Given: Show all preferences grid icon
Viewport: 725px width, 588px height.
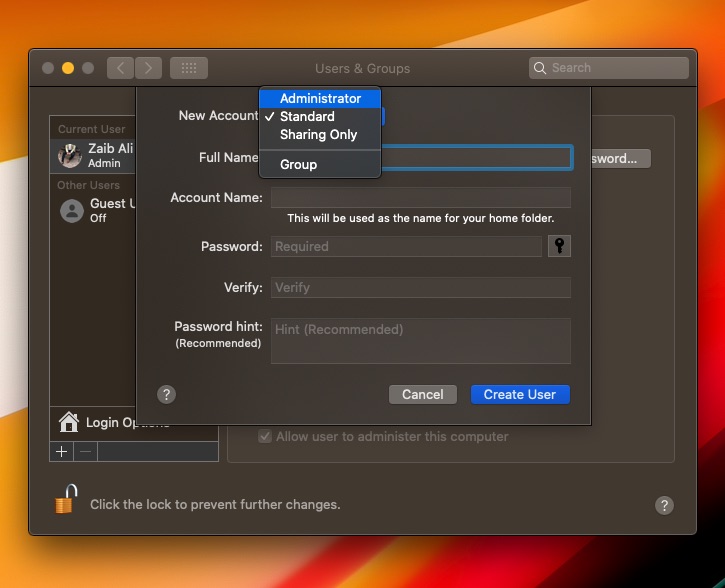Looking at the screenshot, I should coord(189,68).
